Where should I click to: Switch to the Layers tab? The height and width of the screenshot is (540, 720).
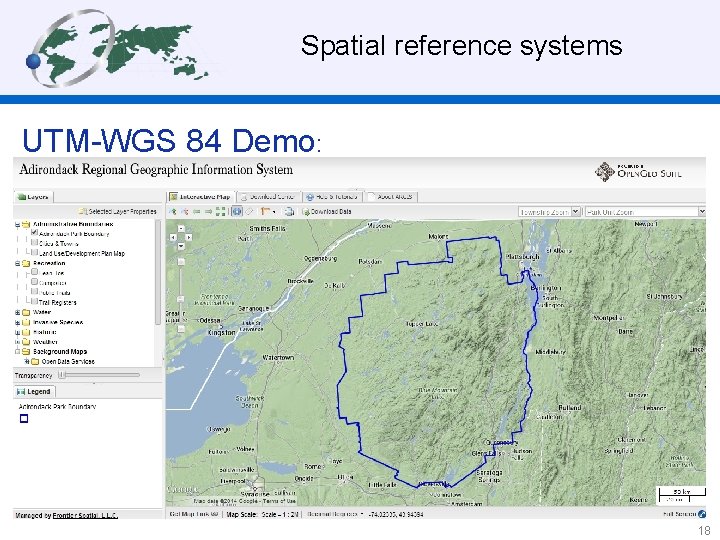[x=34, y=197]
